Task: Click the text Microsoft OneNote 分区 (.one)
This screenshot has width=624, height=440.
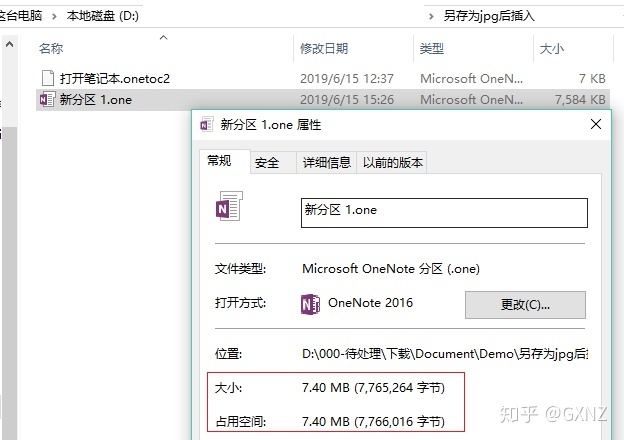Action: [391, 269]
